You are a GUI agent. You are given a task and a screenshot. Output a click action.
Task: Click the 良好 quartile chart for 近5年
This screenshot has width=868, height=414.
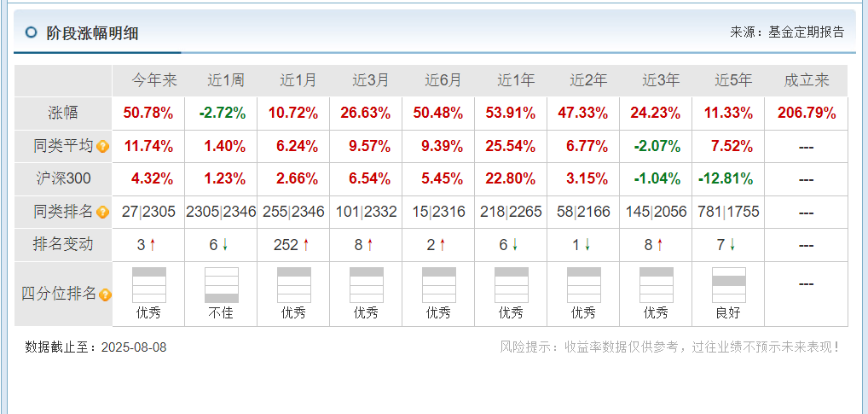click(x=728, y=285)
